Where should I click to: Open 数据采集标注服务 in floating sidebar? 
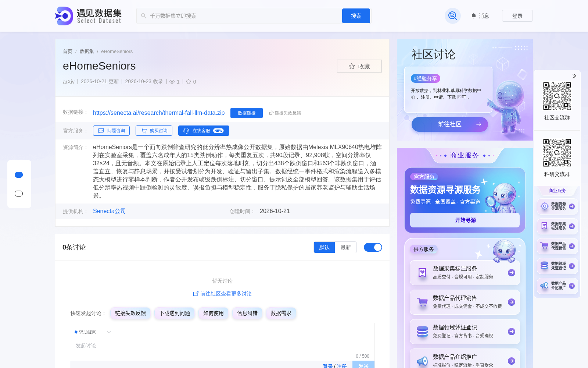[557, 226]
